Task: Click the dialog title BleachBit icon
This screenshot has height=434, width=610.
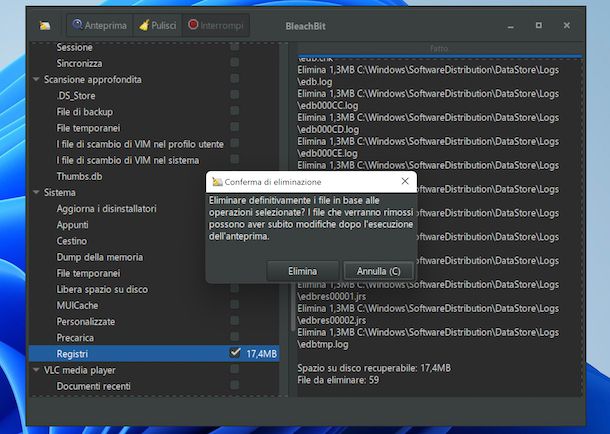Action: tap(217, 182)
